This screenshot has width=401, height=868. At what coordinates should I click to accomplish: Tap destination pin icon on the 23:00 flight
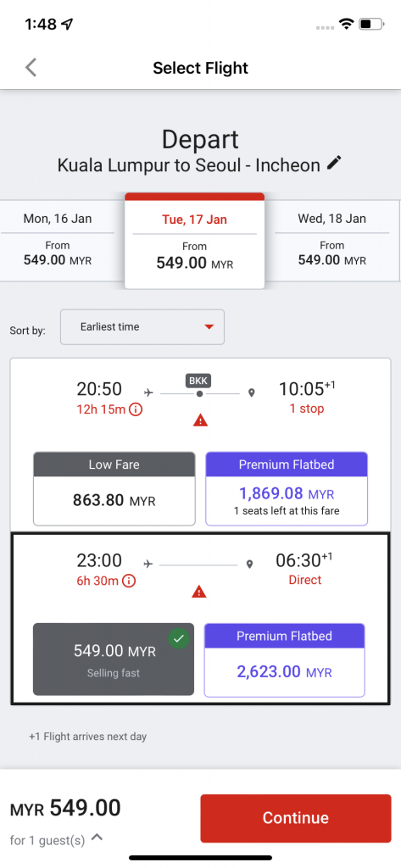click(x=249, y=564)
